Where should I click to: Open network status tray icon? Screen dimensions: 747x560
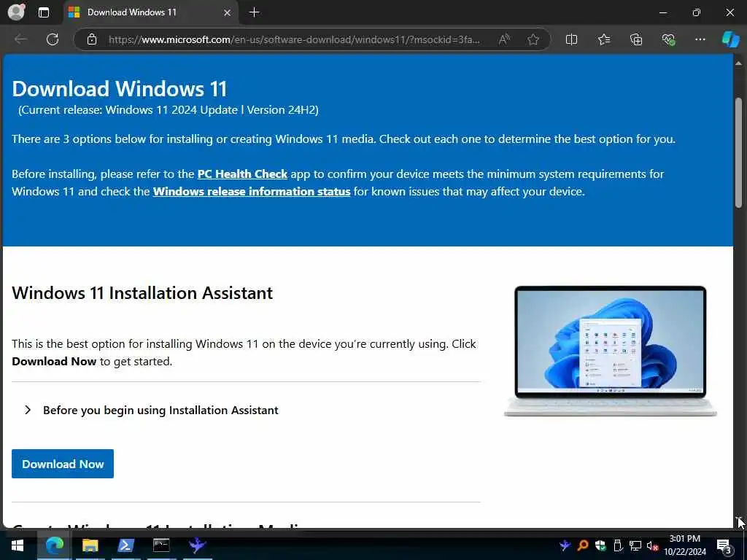click(x=635, y=545)
